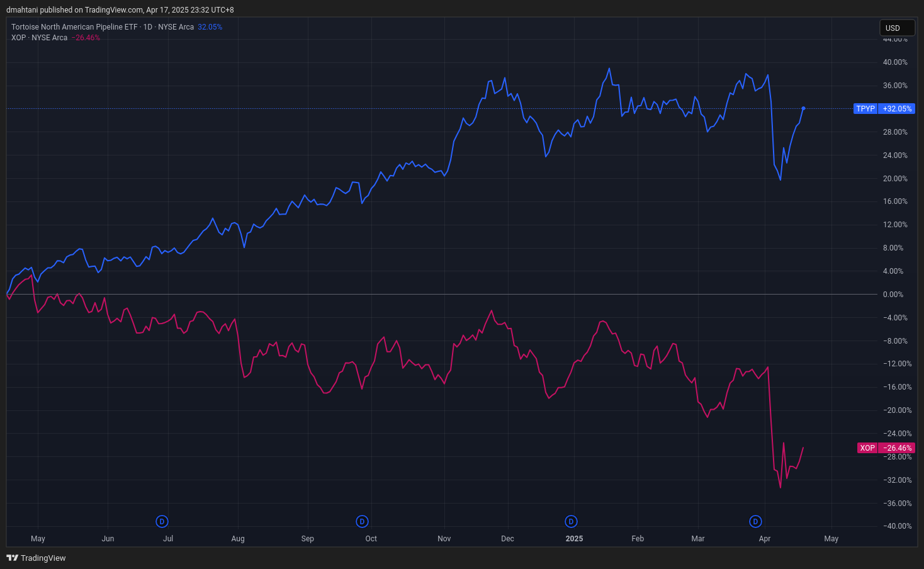The width and height of the screenshot is (924, 569).
Task: Click the Tortoise North American Pipeline ETF legend
Action: pos(74,27)
